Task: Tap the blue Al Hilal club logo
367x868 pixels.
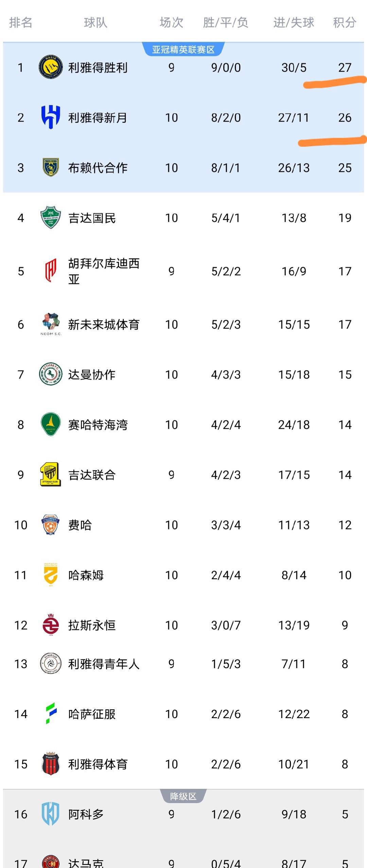Action: click(x=51, y=117)
